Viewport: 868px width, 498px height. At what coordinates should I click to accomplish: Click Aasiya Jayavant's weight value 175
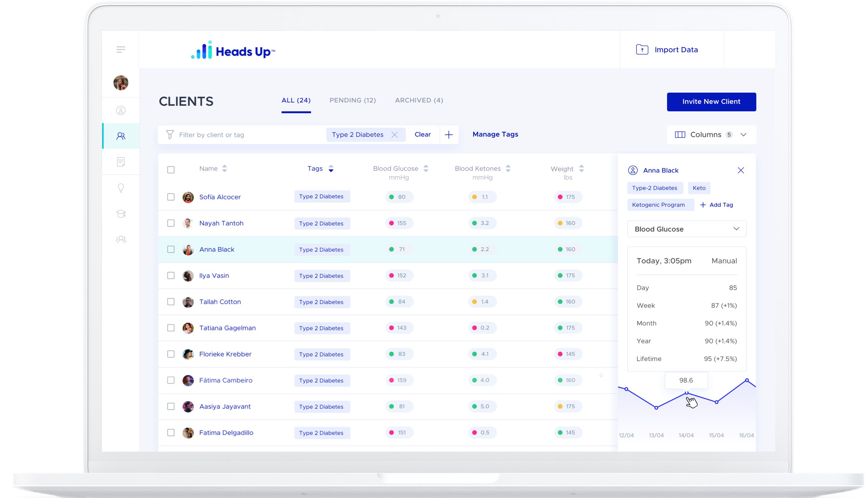coord(568,407)
